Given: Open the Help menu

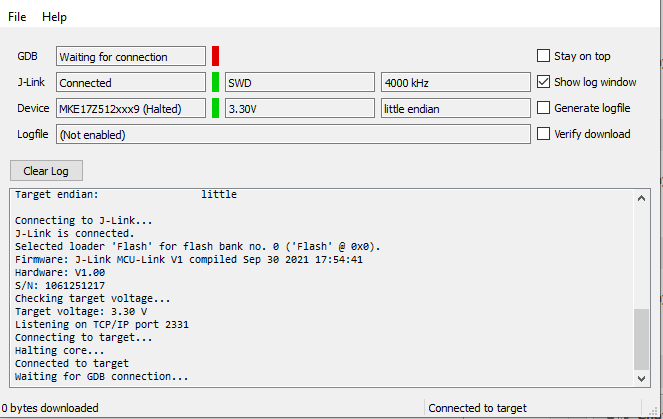Looking at the screenshot, I should [54, 17].
